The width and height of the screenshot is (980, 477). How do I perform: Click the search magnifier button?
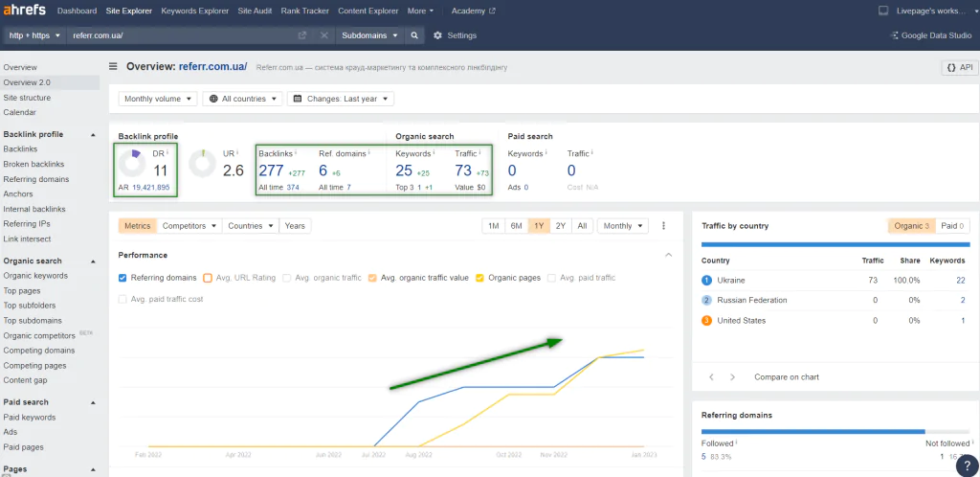pyautogui.click(x=413, y=35)
